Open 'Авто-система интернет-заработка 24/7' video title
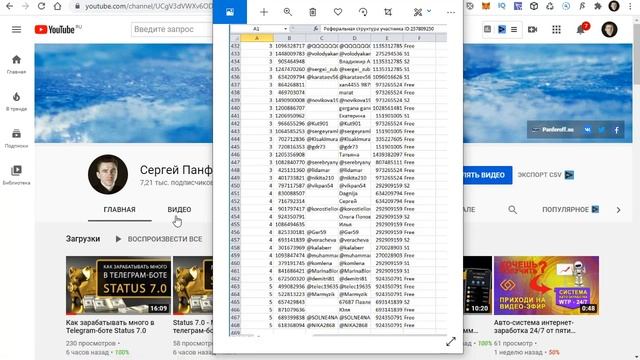640x360 pixels. (x=534, y=327)
